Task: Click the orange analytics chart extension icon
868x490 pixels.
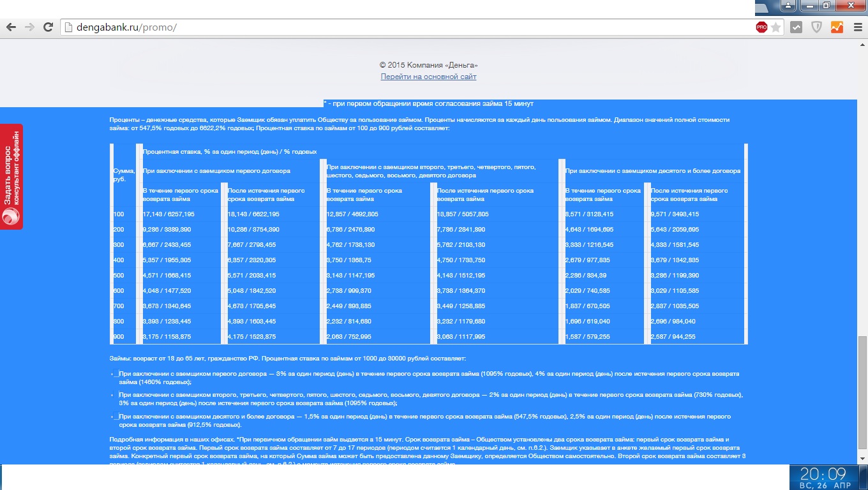Action: (836, 27)
